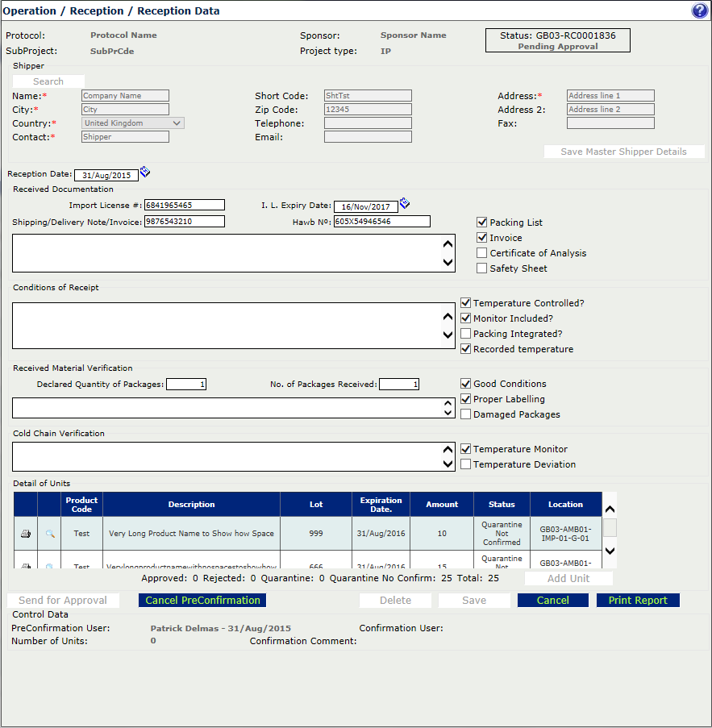Click Save Master Shipper Details button
The width and height of the screenshot is (712, 728).
[x=624, y=152]
